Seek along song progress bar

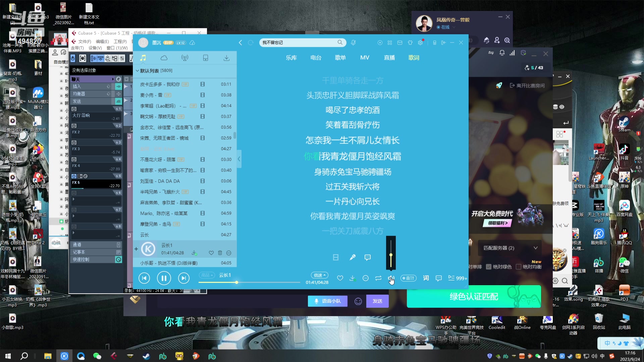pos(249,283)
